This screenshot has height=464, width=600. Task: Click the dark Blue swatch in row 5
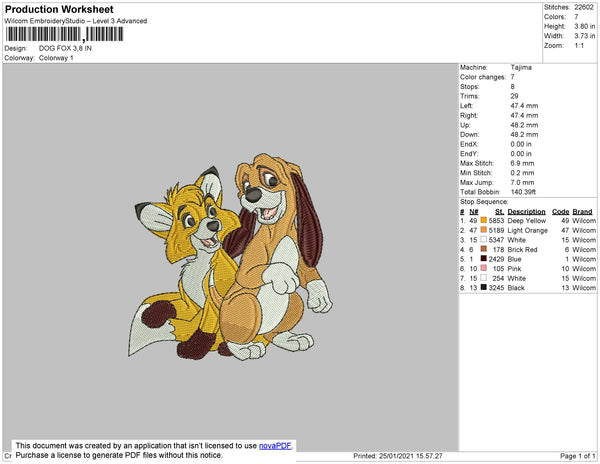[x=484, y=259]
